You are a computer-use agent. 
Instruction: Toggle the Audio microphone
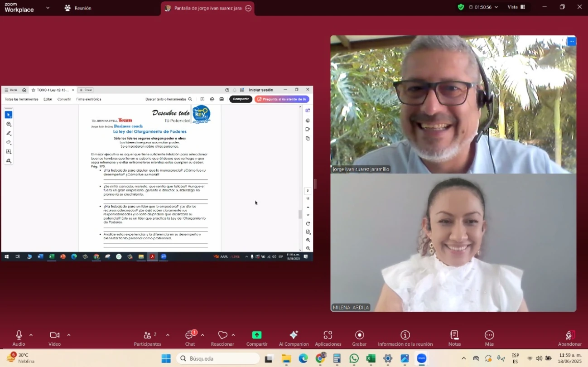tap(19, 335)
